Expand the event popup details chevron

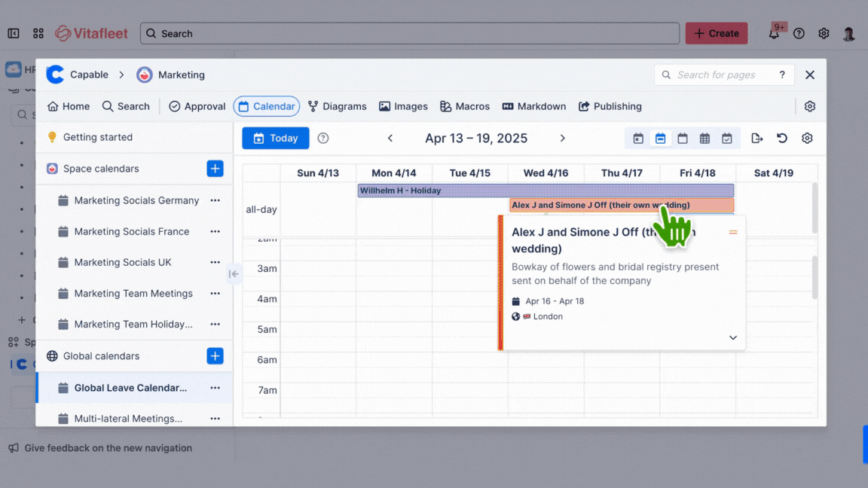[732, 338]
